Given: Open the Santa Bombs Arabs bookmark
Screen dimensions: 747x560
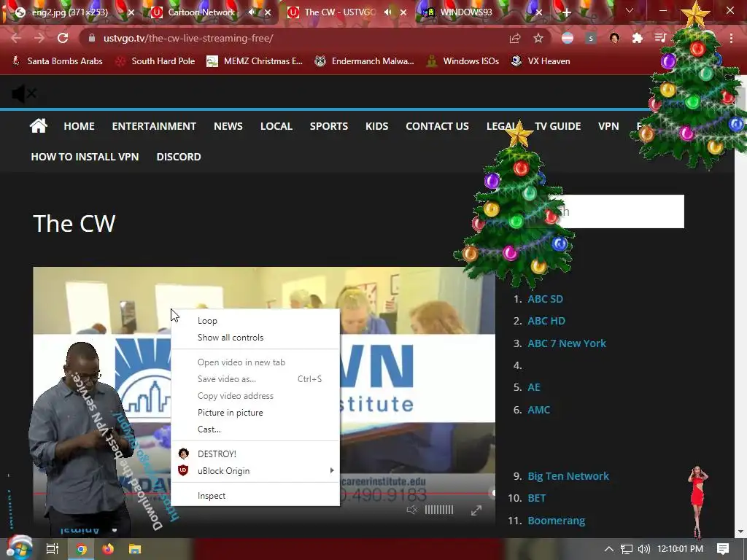Looking at the screenshot, I should [57, 61].
